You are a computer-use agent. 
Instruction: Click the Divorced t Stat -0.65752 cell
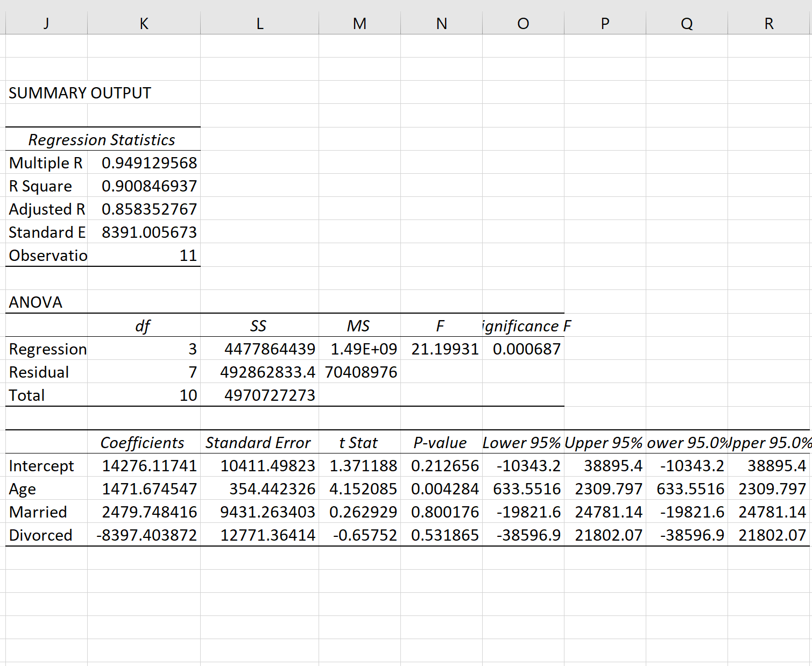pos(359,535)
